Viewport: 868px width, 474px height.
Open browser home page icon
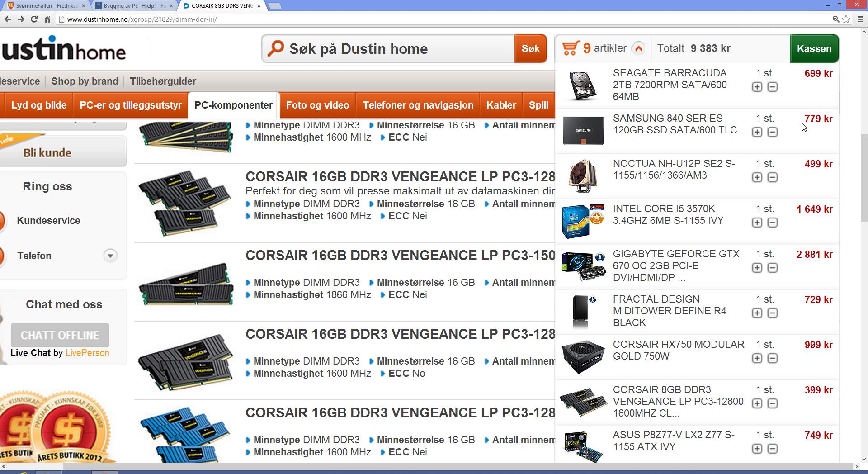point(47,19)
